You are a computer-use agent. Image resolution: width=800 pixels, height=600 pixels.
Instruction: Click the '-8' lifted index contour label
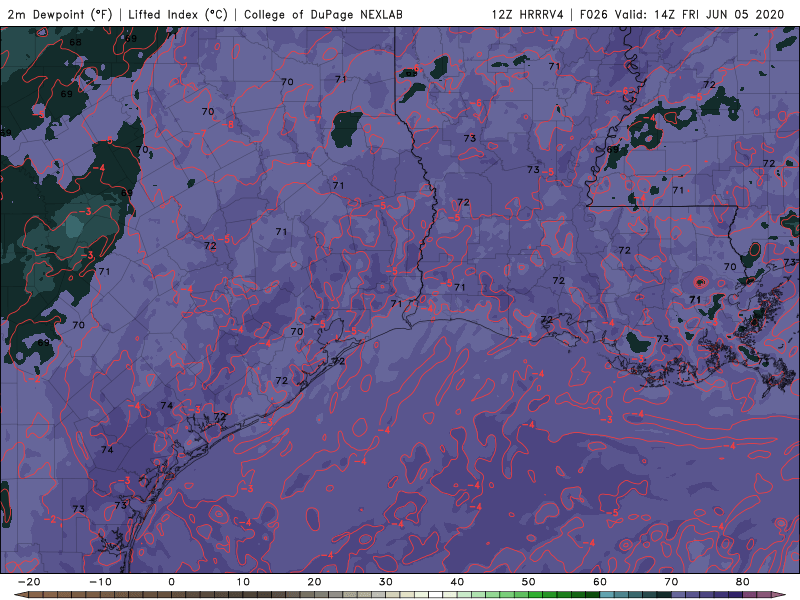pos(228,124)
